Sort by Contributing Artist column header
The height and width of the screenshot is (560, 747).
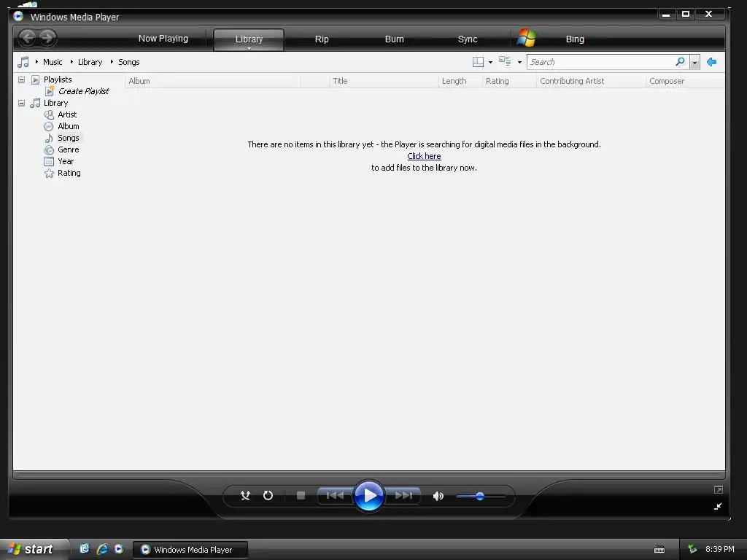pyautogui.click(x=591, y=81)
